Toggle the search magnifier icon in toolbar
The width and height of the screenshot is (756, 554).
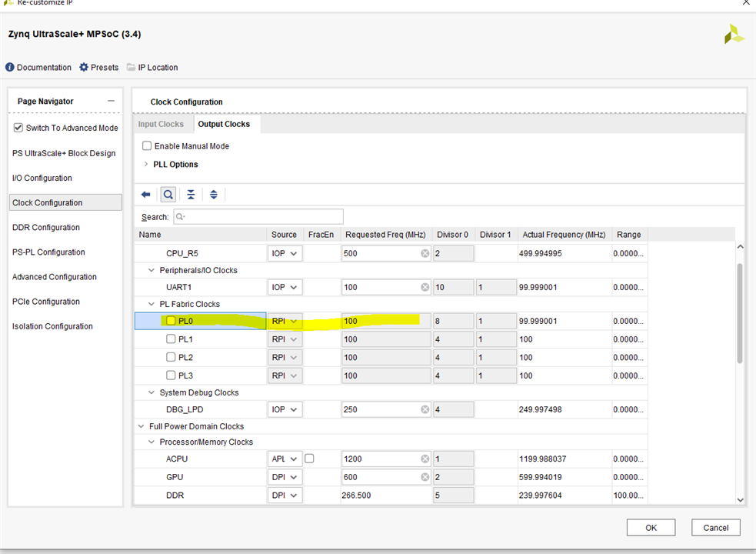(168, 195)
